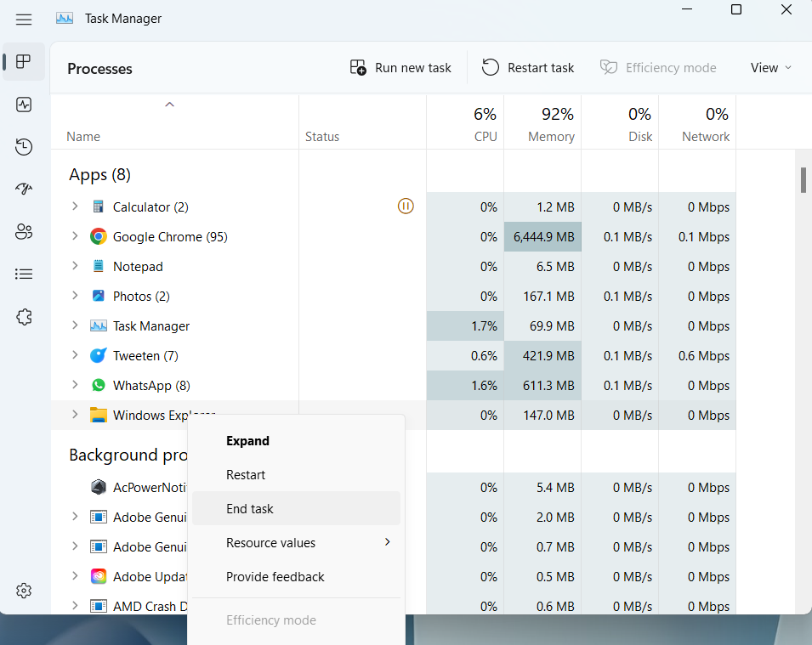Click Tweeten's 0.6 Mbps network cell
812x645 pixels.
(x=697, y=355)
